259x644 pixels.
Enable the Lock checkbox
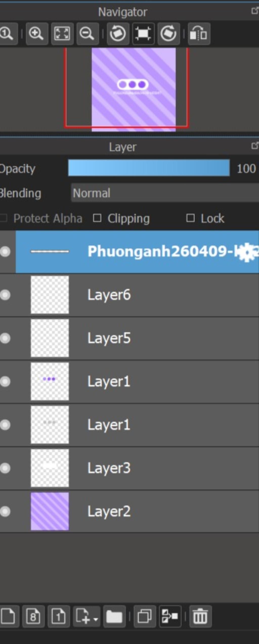[190, 218]
